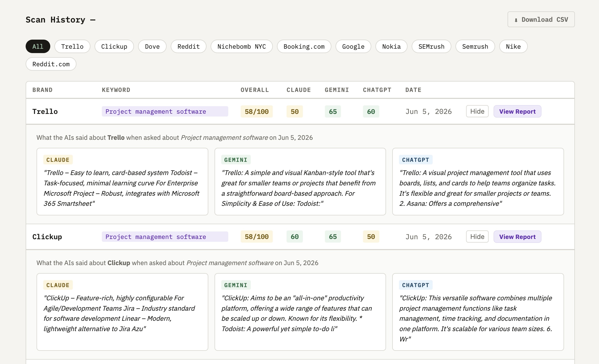The width and height of the screenshot is (599, 364).
Task: Collapse the Scan History heading dash
Action: click(93, 20)
